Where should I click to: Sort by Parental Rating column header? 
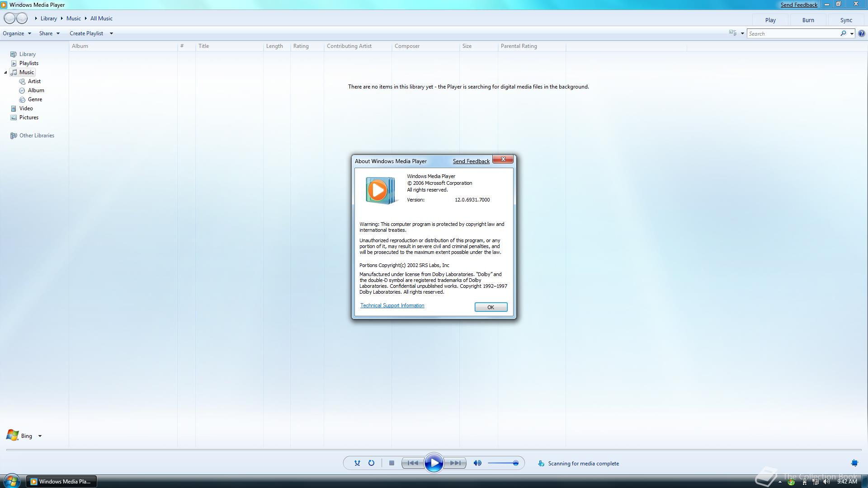coord(532,46)
